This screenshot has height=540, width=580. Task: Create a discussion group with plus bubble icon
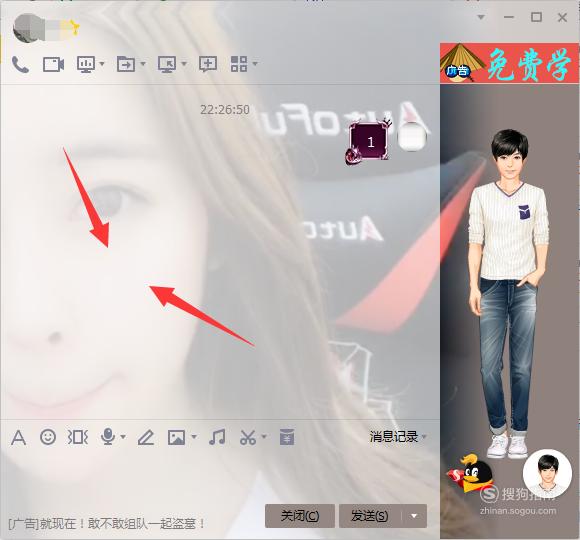point(208,64)
